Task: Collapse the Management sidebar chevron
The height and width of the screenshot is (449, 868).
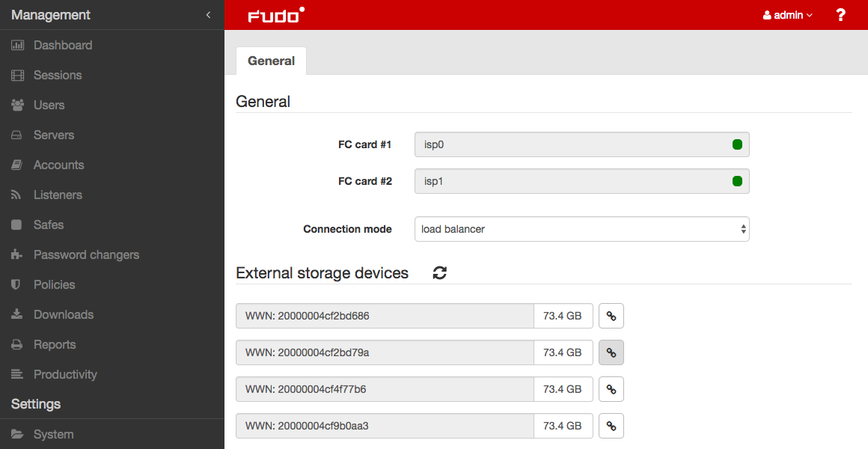Action: pos(208,15)
